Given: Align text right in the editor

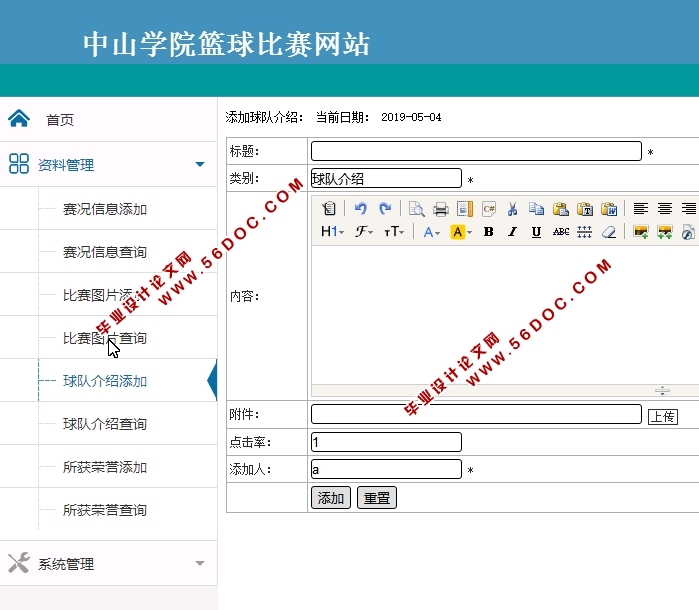Looking at the screenshot, I should 689,208.
